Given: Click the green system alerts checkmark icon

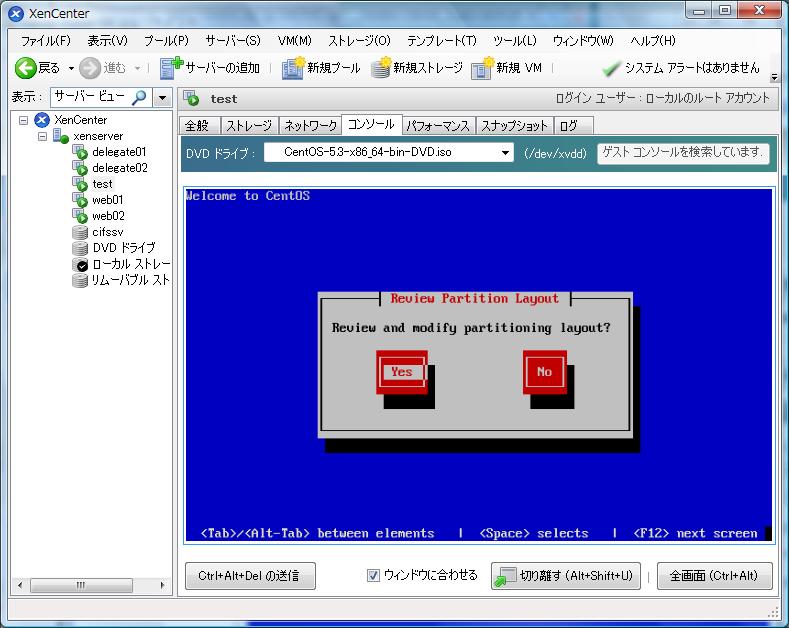Looking at the screenshot, I should coord(611,68).
